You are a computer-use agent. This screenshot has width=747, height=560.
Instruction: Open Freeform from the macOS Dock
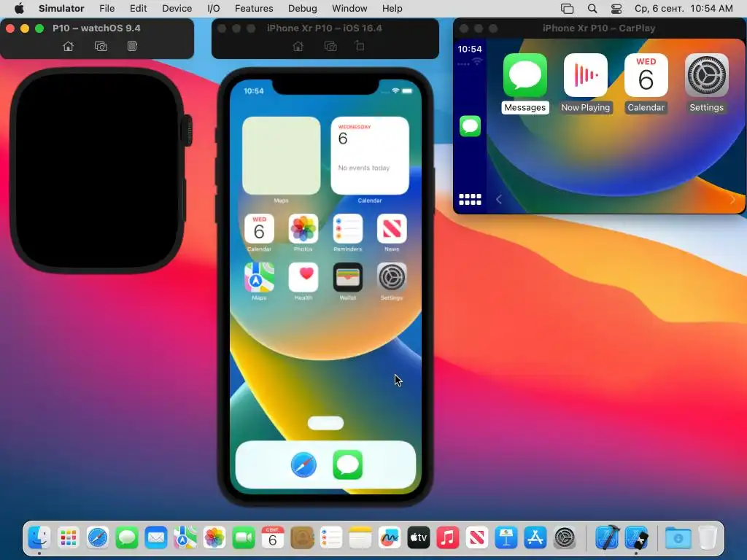coord(390,538)
